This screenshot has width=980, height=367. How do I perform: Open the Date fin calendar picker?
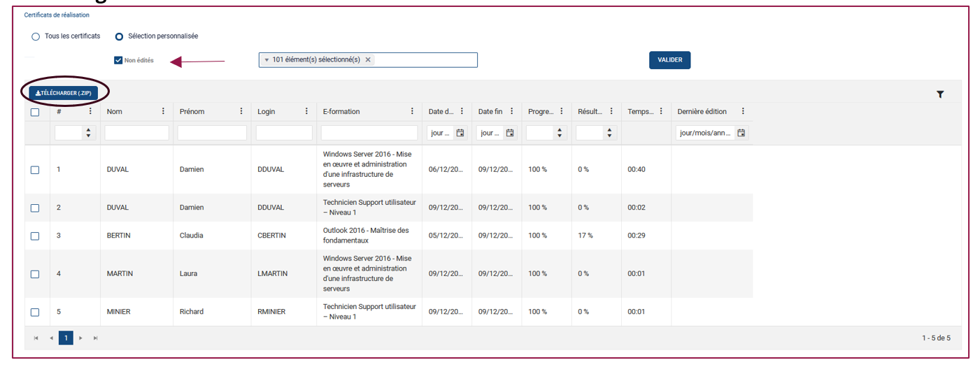click(510, 133)
